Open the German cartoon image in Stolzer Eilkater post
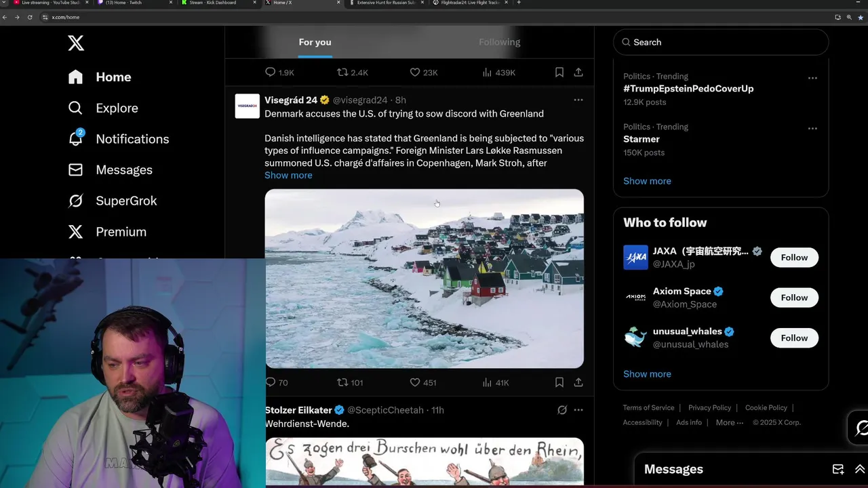Image resolution: width=868 pixels, height=488 pixels. point(424,462)
